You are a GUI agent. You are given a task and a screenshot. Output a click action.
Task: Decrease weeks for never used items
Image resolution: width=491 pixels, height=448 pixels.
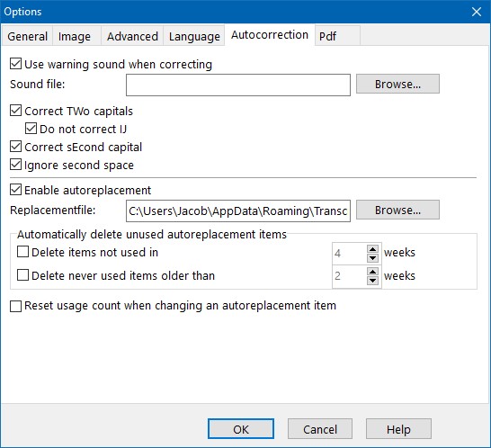tap(372, 281)
